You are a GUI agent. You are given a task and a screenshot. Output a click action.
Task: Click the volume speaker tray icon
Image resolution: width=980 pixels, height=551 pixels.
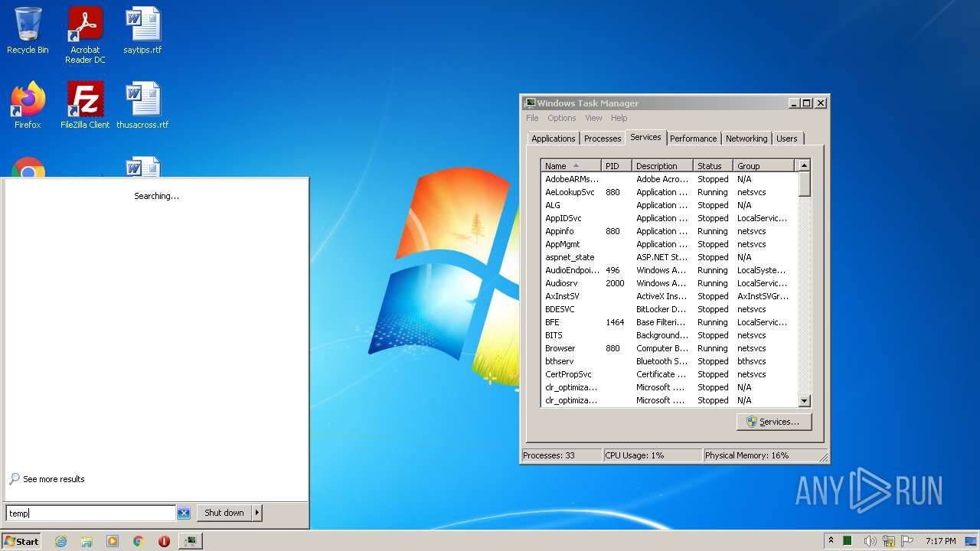(x=870, y=541)
